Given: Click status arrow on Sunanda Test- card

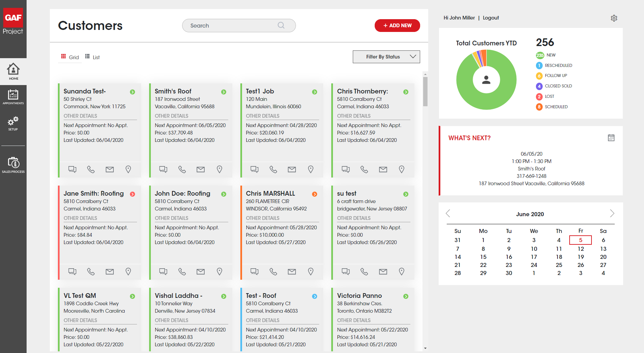Looking at the screenshot, I should pos(133,92).
